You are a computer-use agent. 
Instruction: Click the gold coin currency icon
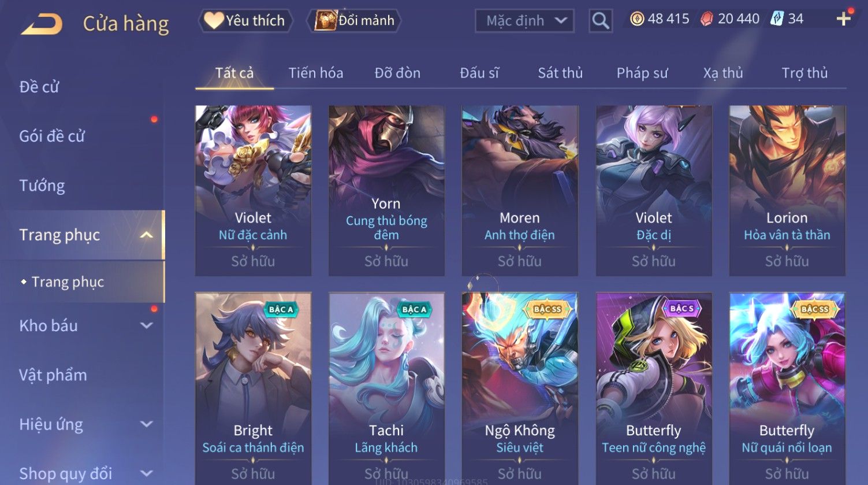pos(637,19)
